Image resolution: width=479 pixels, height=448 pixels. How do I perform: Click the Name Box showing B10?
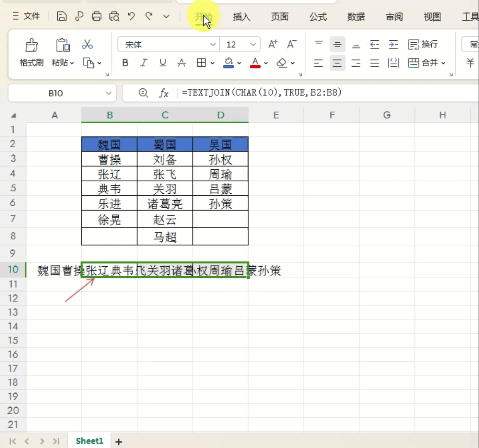[x=62, y=93]
